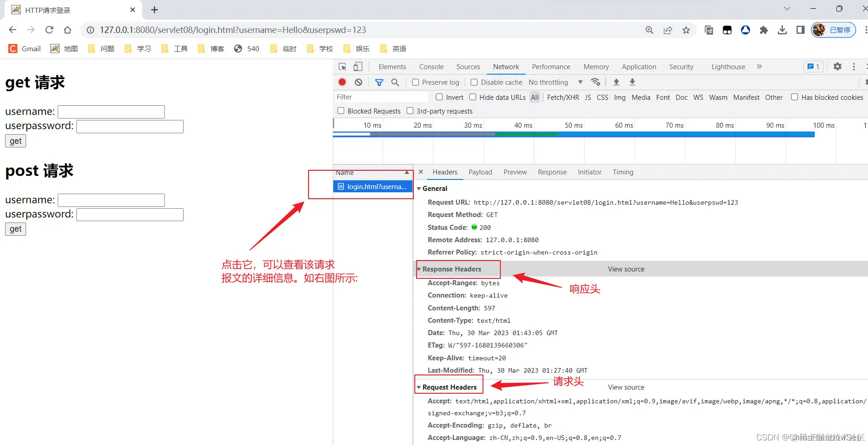Image resolution: width=868 pixels, height=445 pixels.
Task: Open the Performance tab
Action: pyautogui.click(x=551, y=67)
